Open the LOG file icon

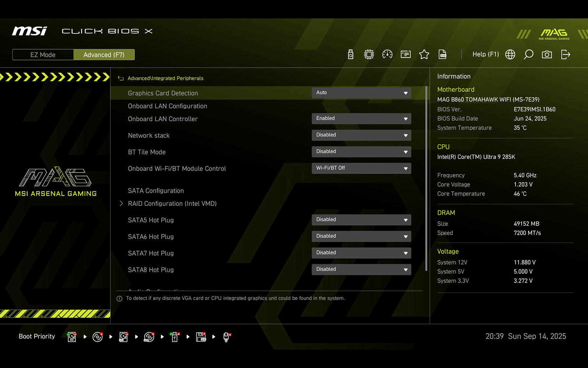442,54
